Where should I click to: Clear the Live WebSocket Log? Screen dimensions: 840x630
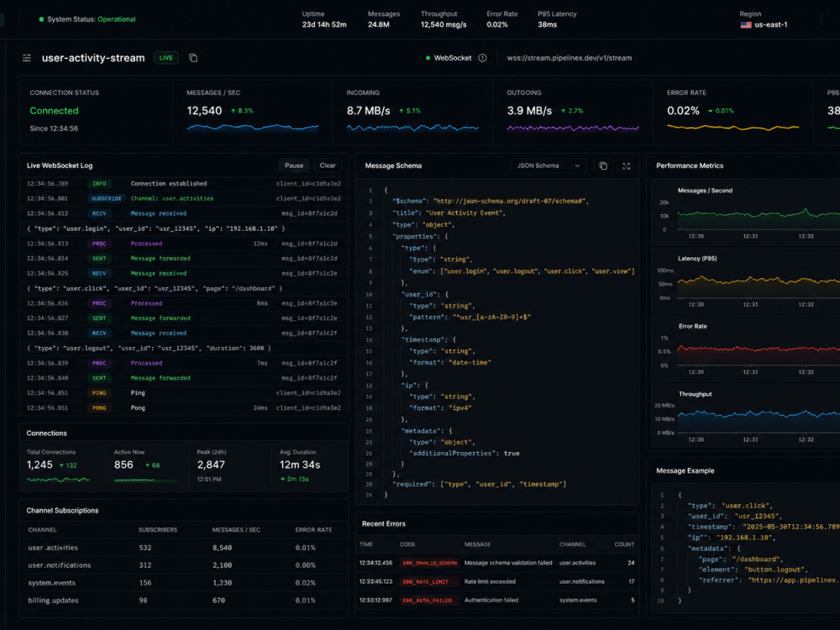(328, 165)
